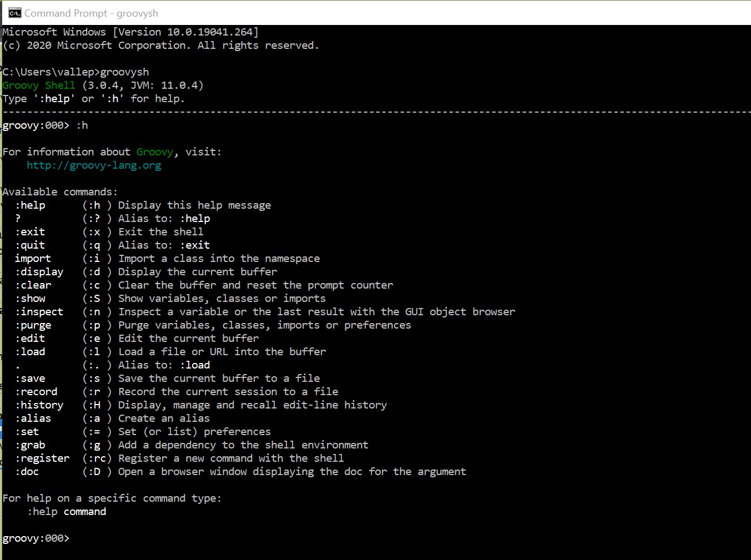Click the 'import' command name
Viewport: 751px width, 560px height.
click(x=33, y=259)
